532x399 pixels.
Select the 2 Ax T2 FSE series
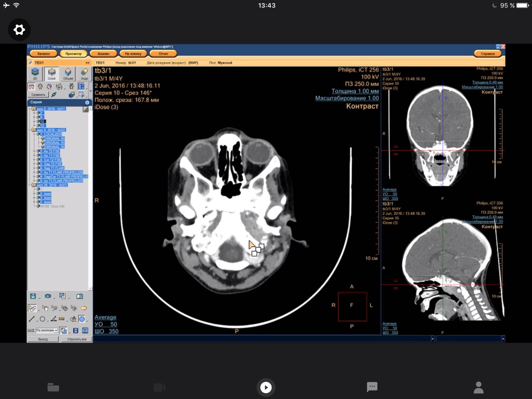click(x=50, y=151)
